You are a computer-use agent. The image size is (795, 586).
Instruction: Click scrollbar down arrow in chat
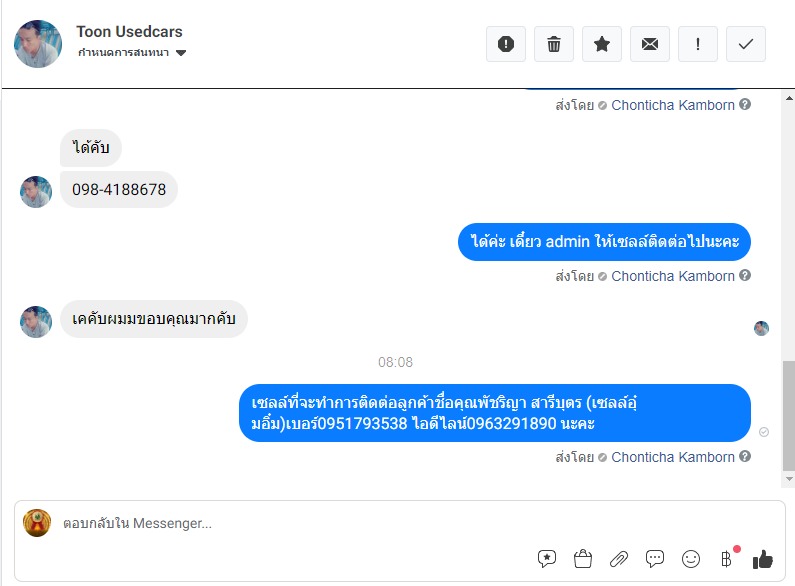coord(789,479)
